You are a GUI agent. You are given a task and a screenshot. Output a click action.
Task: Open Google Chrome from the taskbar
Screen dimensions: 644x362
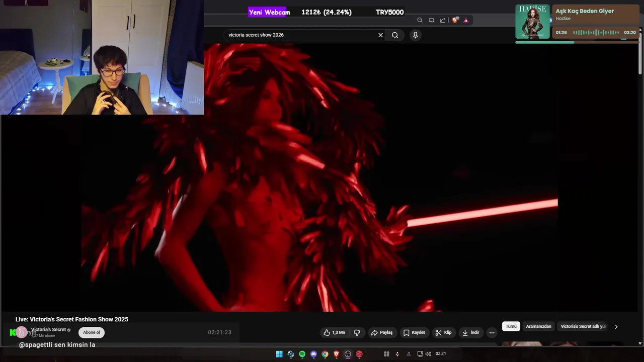[x=325, y=354]
